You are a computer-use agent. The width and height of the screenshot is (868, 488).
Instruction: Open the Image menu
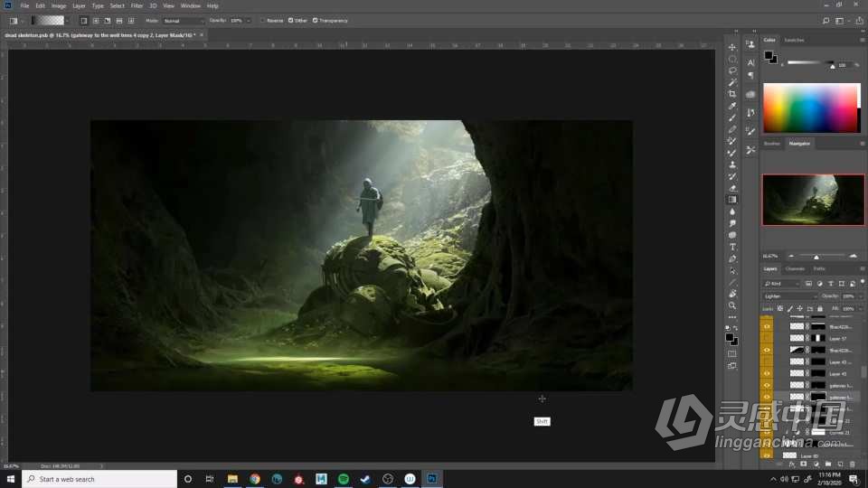coord(59,5)
